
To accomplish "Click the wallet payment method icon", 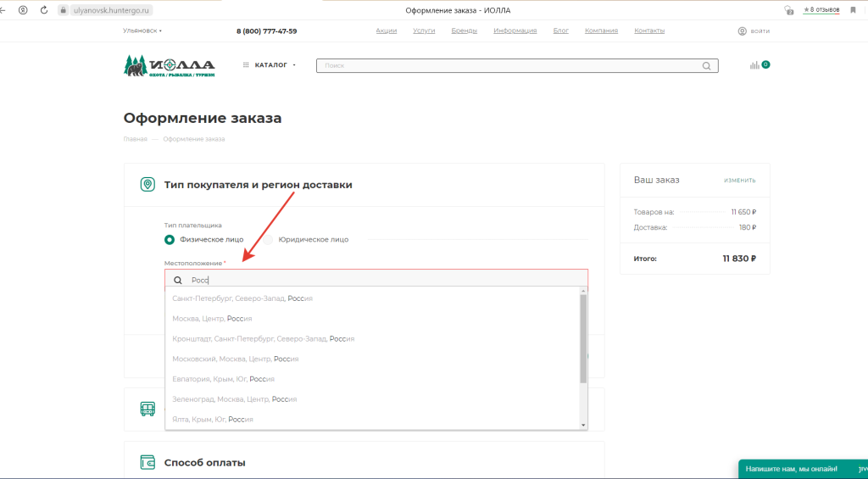I will (147, 463).
